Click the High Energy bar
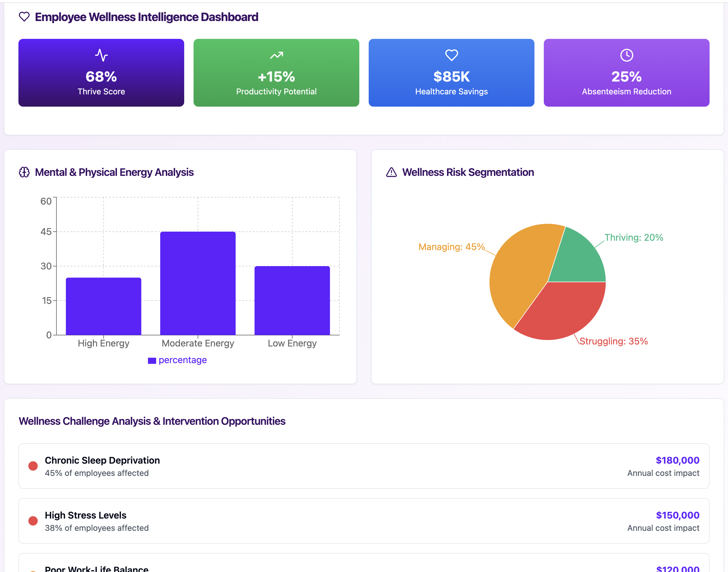Image resolution: width=728 pixels, height=572 pixels. click(103, 306)
